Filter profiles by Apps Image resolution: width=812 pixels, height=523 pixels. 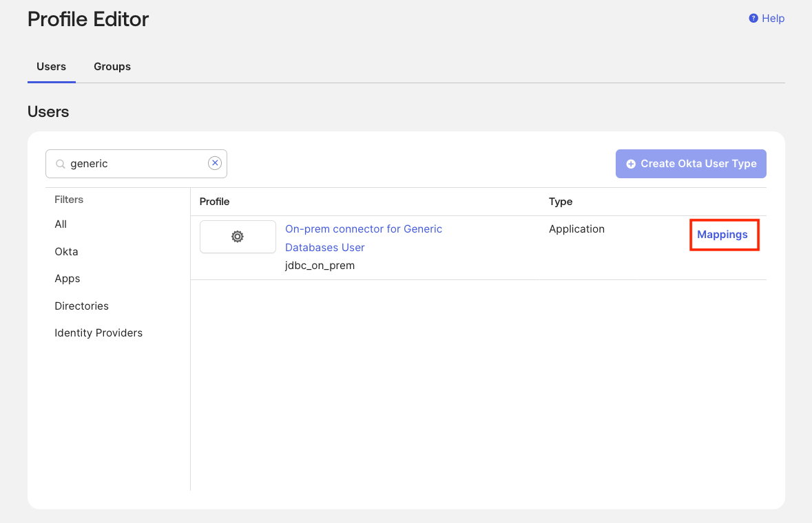click(67, 278)
